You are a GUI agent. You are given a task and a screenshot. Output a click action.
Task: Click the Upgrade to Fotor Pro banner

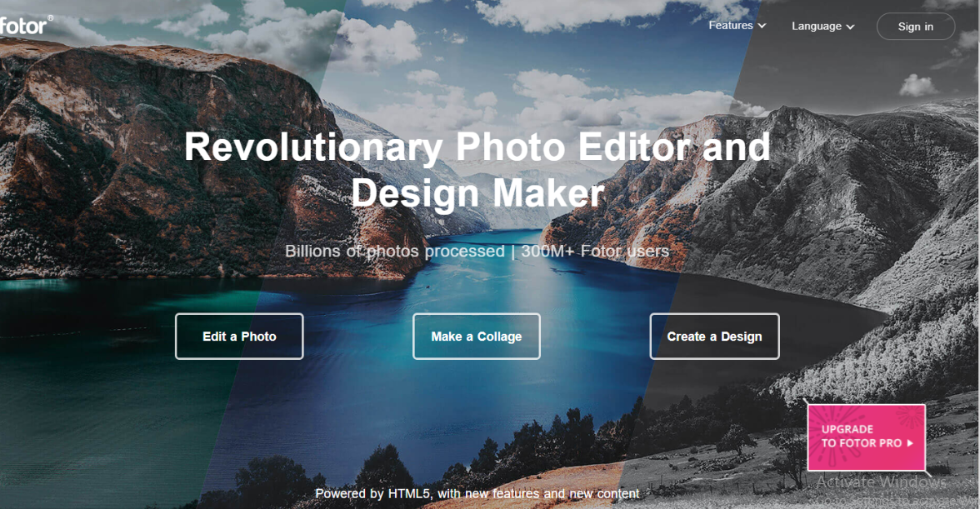click(x=867, y=437)
